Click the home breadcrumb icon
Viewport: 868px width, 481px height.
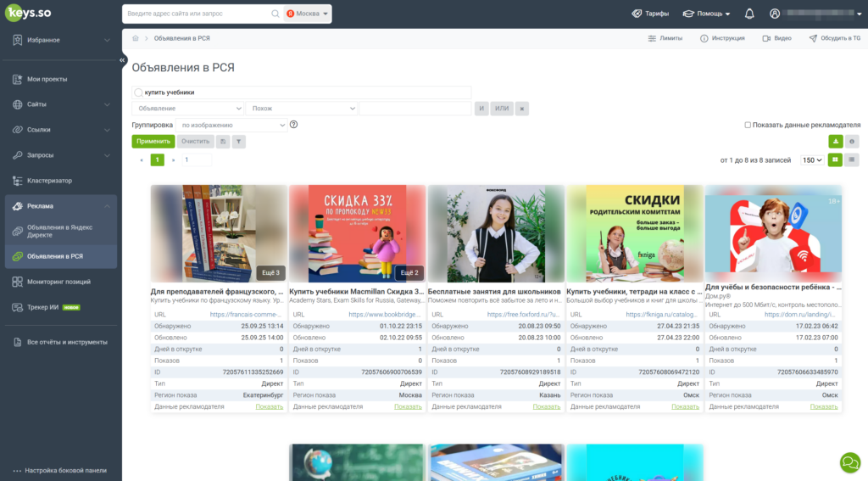(135, 38)
